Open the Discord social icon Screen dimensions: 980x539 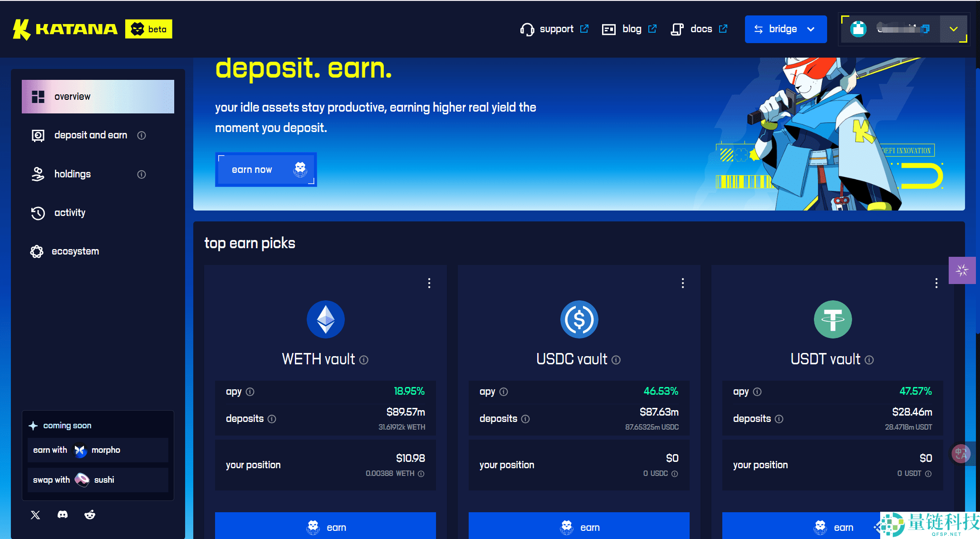tap(63, 514)
